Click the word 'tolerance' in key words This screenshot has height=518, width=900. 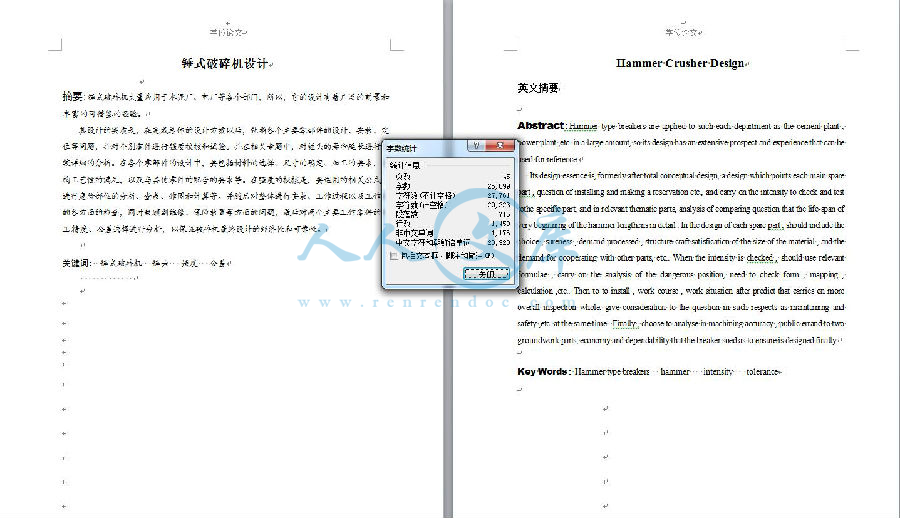pyautogui.click(x=762, y=372)
